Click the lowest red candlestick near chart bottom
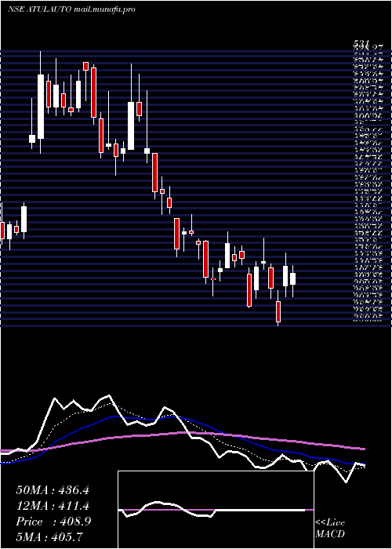The image size is (392, 549). coord(278,311)
